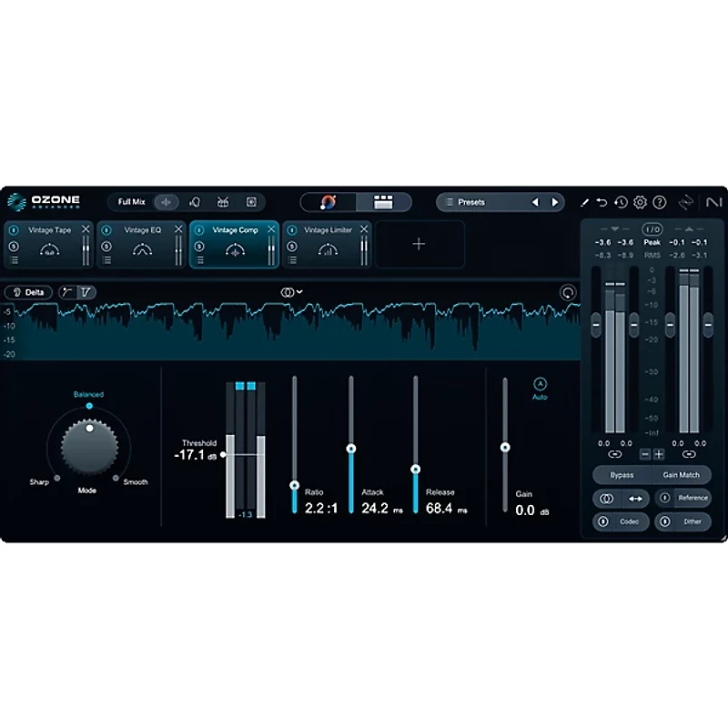
Task: Select the Vintage Comp module
Action: (x=235, y=244)
